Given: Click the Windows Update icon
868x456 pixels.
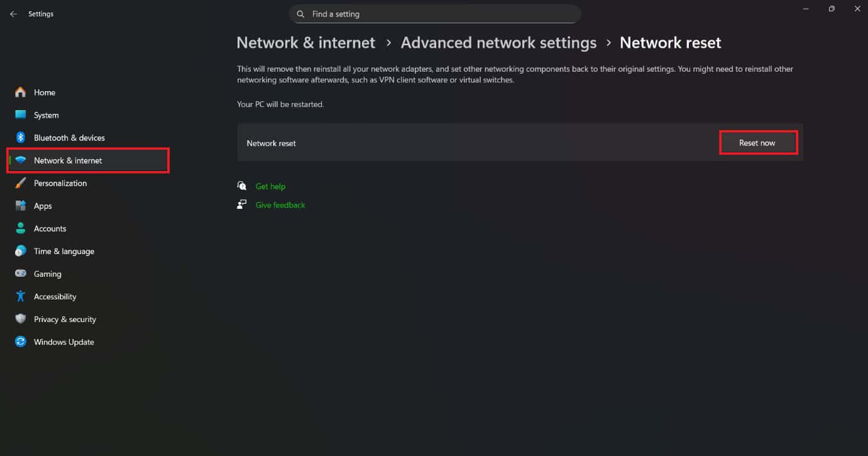Looking at the screenshot, I should tap(21, 342).
